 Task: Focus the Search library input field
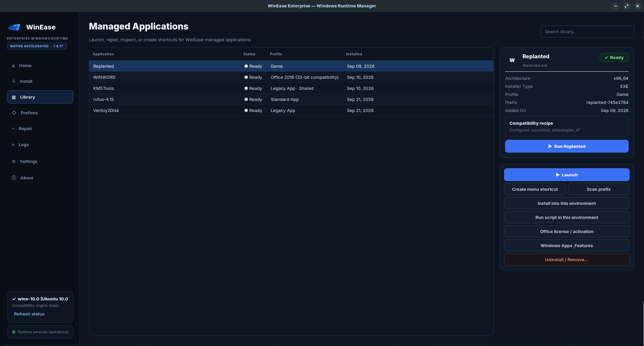[x=587, y=32]
